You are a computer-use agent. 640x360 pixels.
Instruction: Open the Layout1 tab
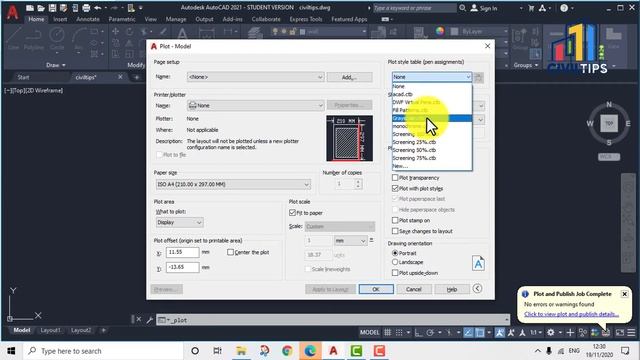pos(50,330)
